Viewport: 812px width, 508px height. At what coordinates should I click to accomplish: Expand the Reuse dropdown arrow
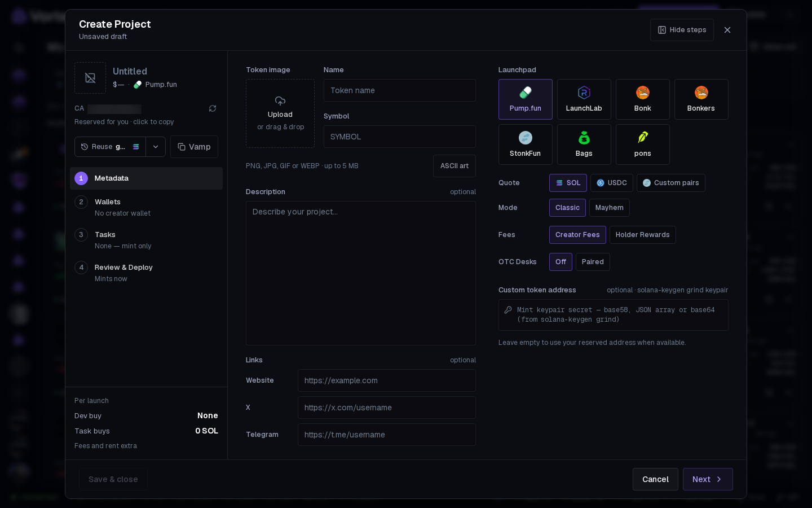point(156,147)
